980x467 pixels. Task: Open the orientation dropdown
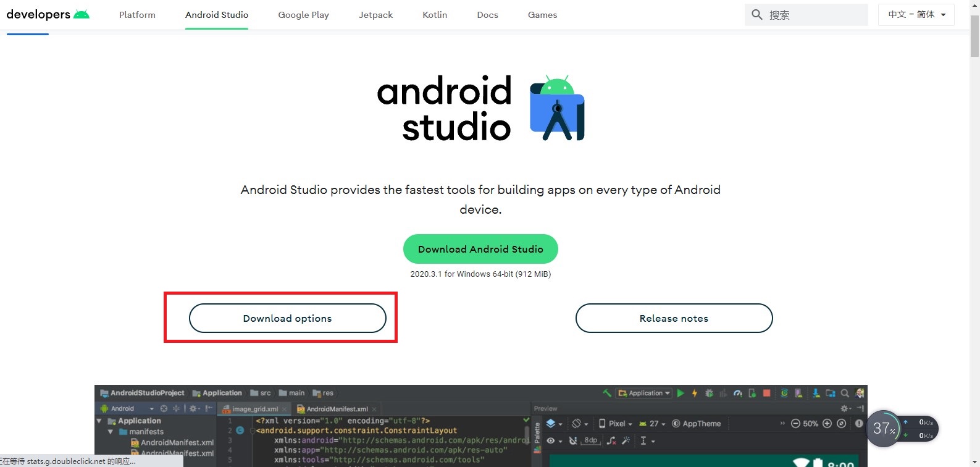click(x=579, y=424)
